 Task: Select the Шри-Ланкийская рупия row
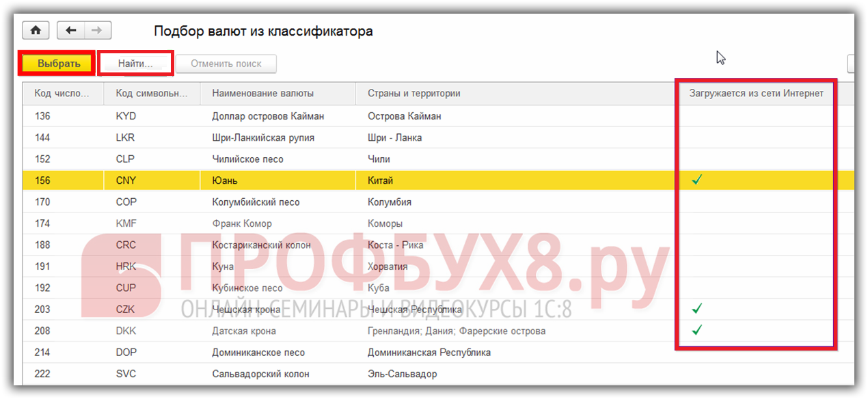pos(263,137)
